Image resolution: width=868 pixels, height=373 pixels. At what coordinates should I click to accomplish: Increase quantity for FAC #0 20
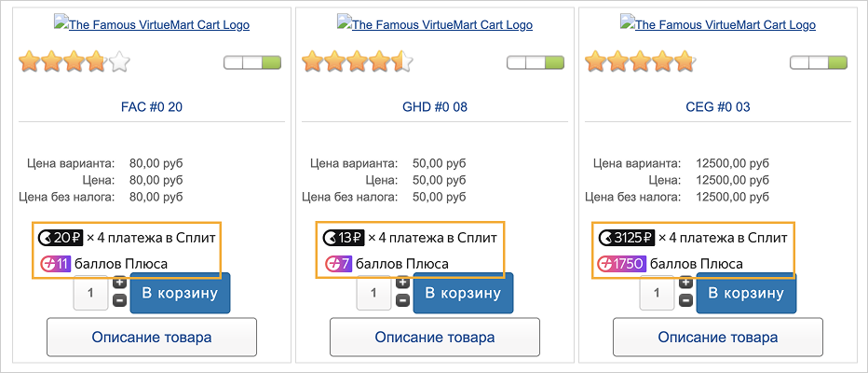click(119, 283)
